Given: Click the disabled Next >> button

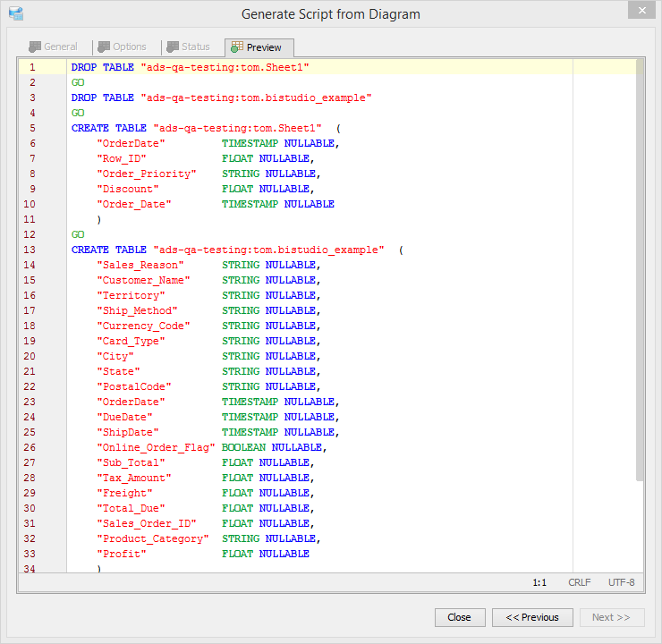Looking at the screenshot, I should pyautogui.click(x=612, y=617).
